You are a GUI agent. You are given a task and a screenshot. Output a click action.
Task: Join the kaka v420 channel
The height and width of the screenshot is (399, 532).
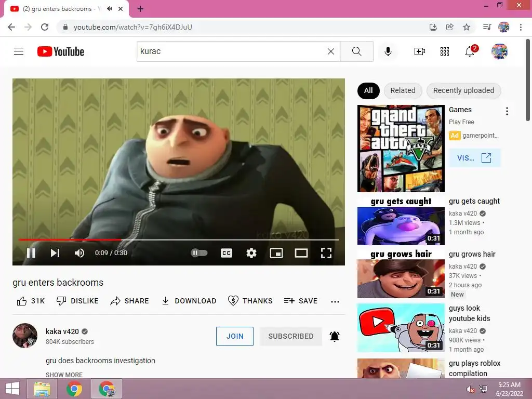[x=235, y=336]
